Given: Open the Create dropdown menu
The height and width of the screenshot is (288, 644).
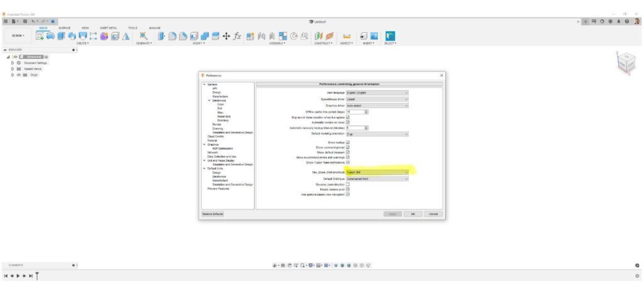Looking at the screenshot, I should [x=82, y=43].
